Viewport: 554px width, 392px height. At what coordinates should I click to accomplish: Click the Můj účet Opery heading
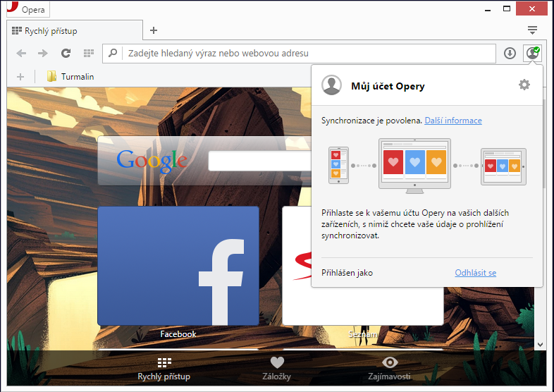(388, 86)
